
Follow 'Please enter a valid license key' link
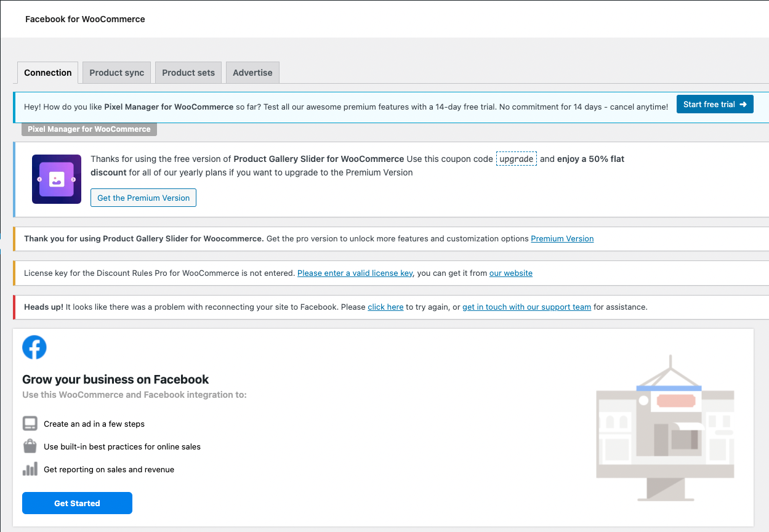pyautogui.click(x=355, y=273)
